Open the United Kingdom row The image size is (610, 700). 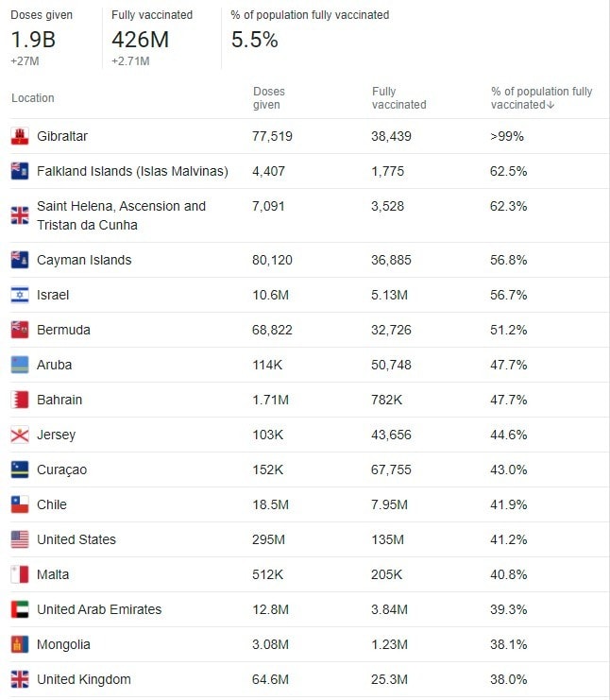click(309, 679)
